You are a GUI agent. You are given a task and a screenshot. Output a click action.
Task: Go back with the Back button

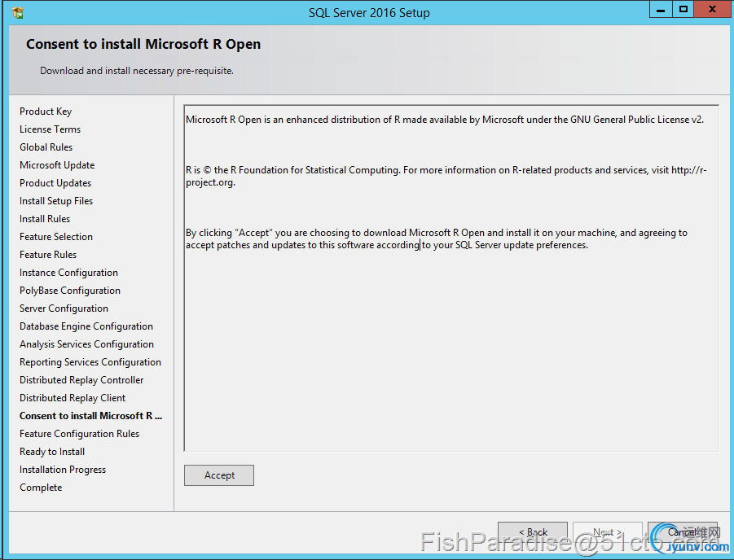tap(533, 532)
